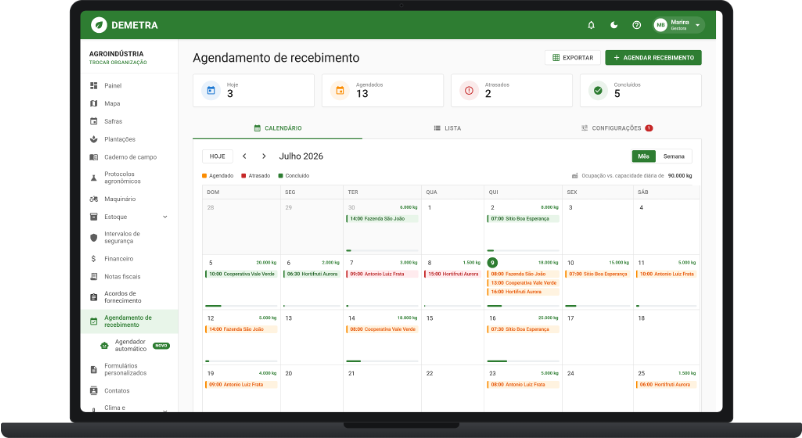Open 08:00 Cooperativa Vale Verde on day 14
802x438 pixels.
[382, 329]
